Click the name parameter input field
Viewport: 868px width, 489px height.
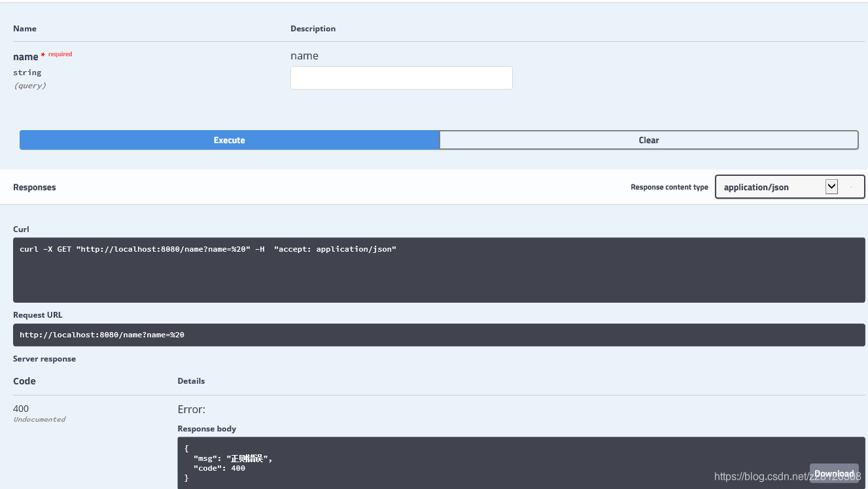401,78
